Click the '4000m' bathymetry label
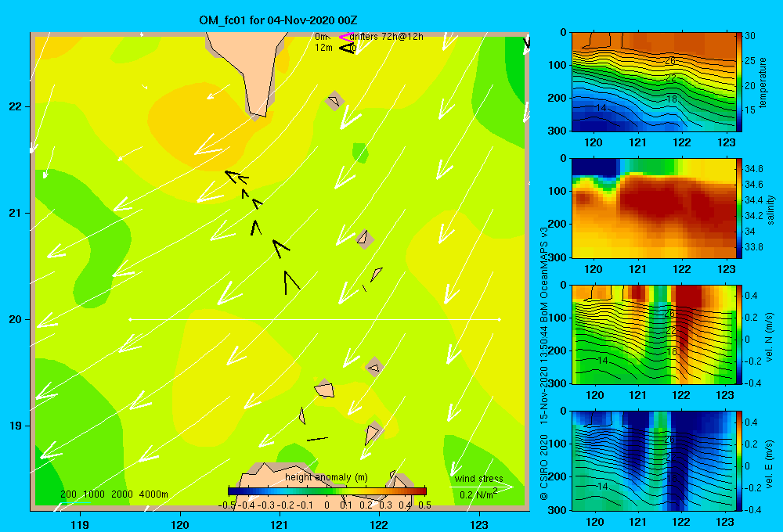The height and width of the screenshot is (532, 783). (153, 494)
